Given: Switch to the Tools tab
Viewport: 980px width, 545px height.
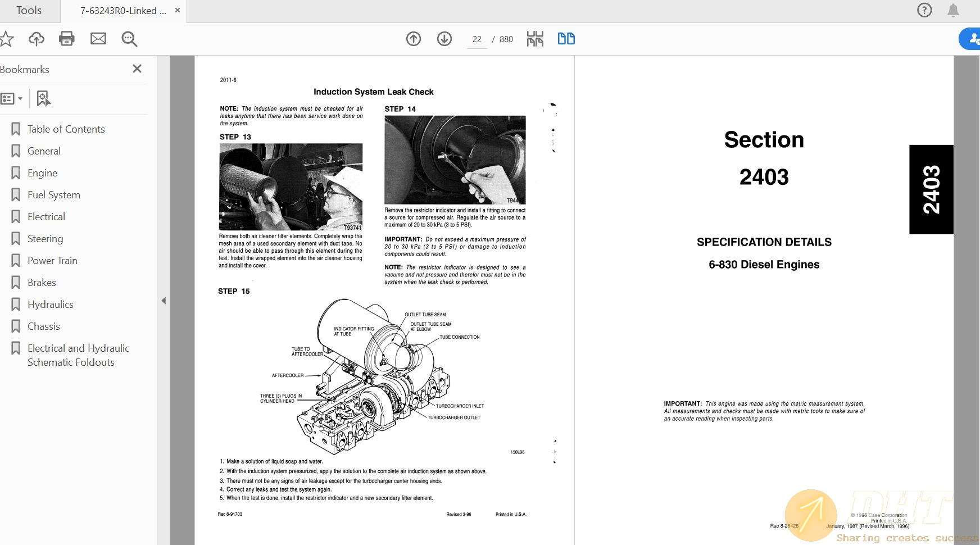Looking at the screenshot, I should point(29,10).
